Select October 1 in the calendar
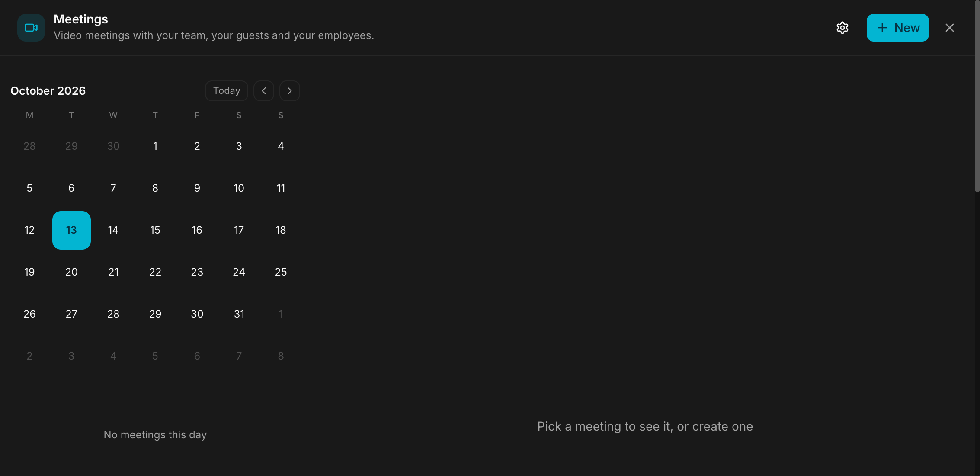980x476 pixels. coord(155,146)
